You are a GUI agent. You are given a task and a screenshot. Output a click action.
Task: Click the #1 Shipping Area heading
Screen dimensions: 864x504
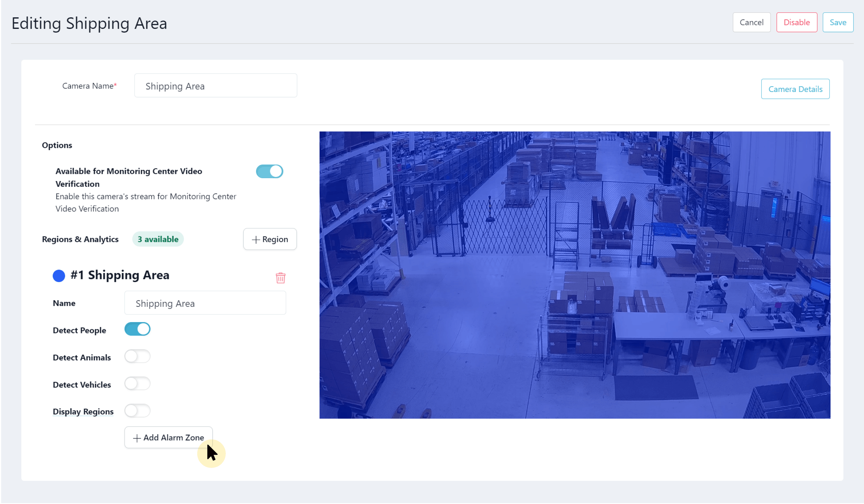coord(120,275)
